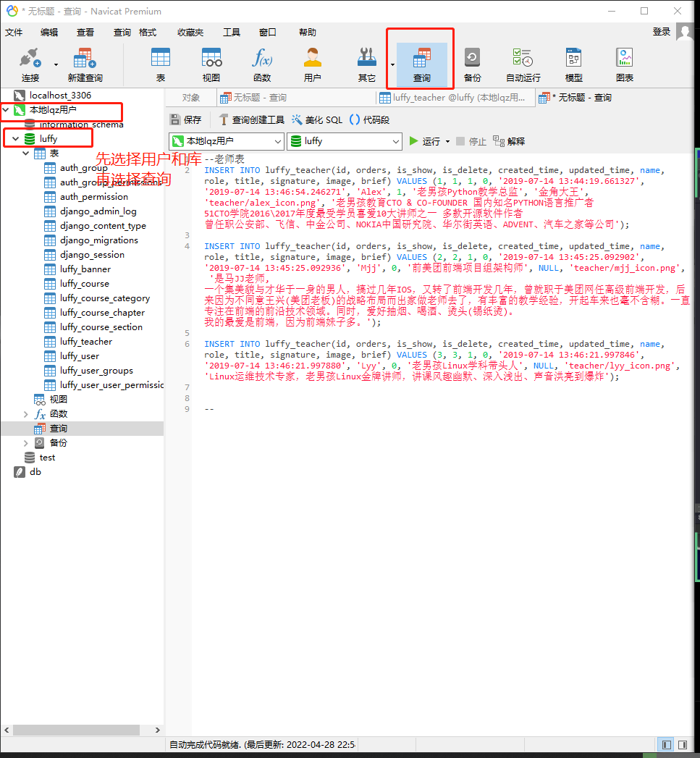The image size is (700, 758).
Task: Switch to luffy_teacher @luffy tab
Action: point(455,98)
